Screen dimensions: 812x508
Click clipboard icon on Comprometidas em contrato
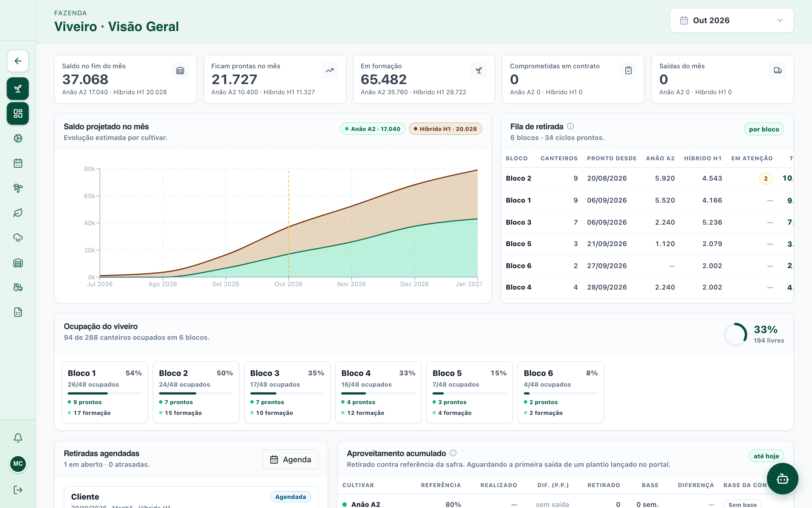pos(628,71)
